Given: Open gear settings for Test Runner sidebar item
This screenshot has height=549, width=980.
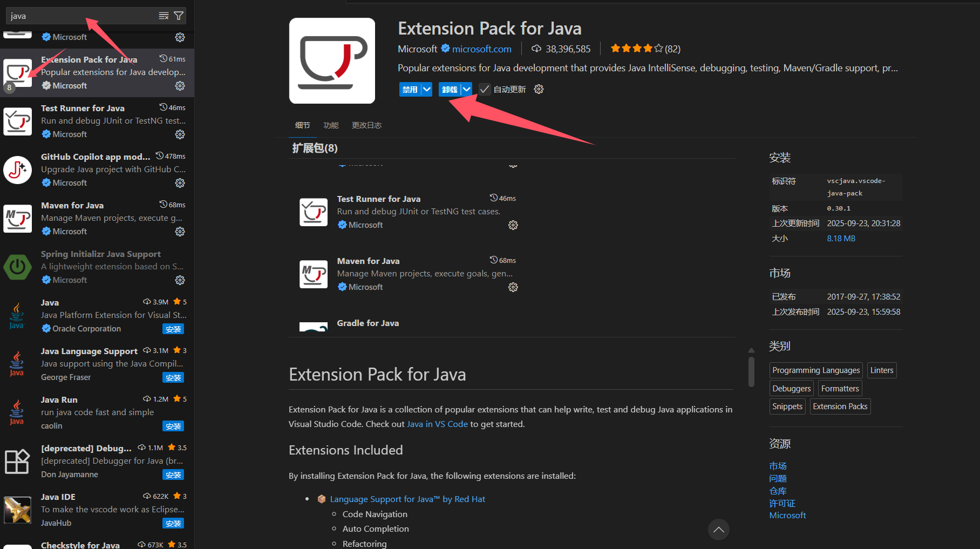Looking at the screenshot, I should tap(180, 134).
